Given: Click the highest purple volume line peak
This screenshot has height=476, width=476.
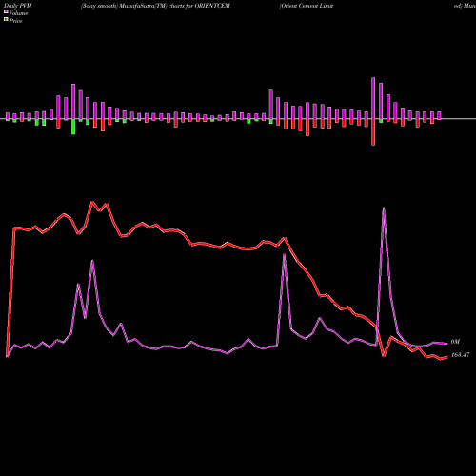Looking at the screenshot, I should (384, 208).
